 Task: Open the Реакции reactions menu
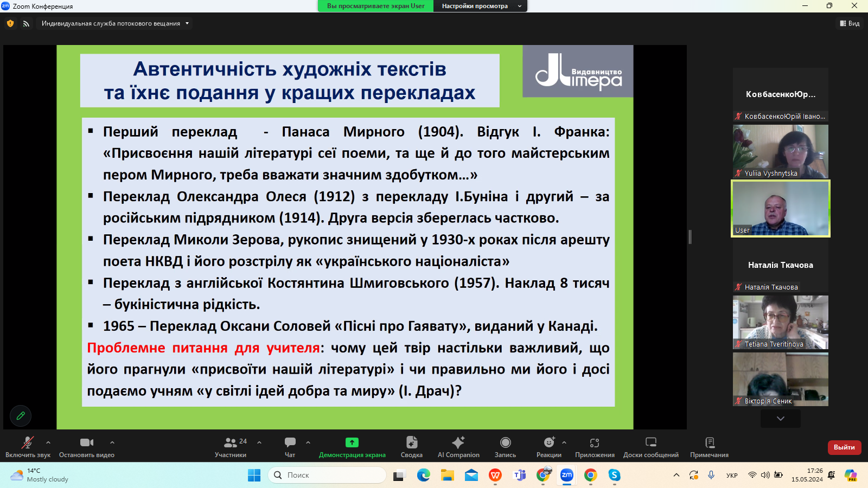(548, 447)
